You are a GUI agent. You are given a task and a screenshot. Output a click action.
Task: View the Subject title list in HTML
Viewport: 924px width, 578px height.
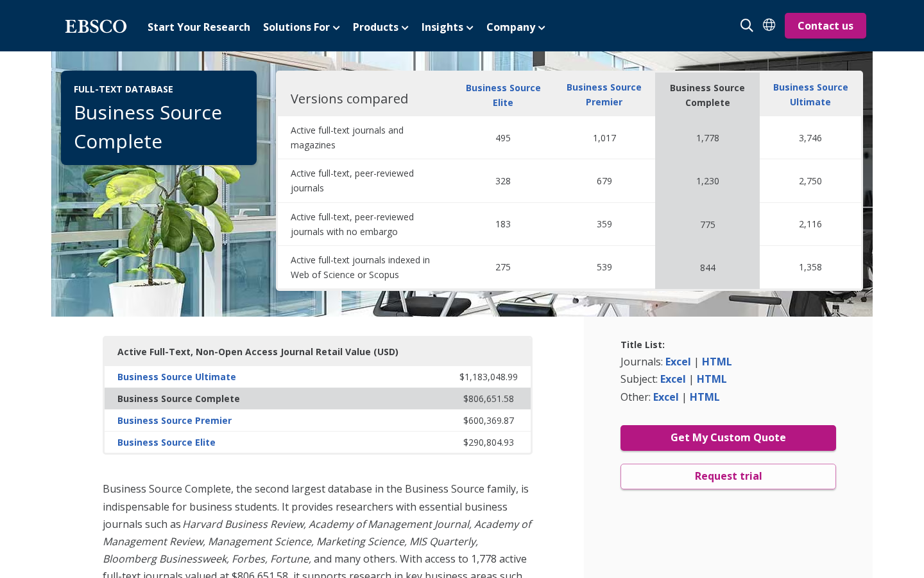(712, 379)
